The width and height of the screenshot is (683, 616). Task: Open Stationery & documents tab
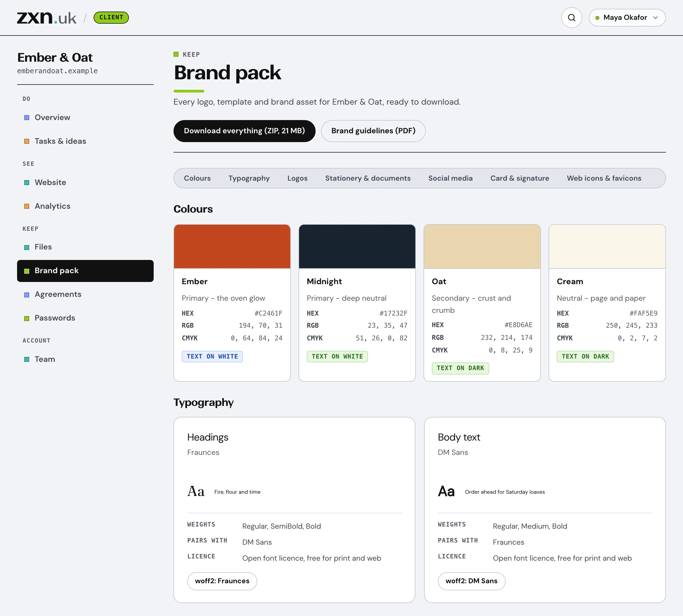[368, 178]
